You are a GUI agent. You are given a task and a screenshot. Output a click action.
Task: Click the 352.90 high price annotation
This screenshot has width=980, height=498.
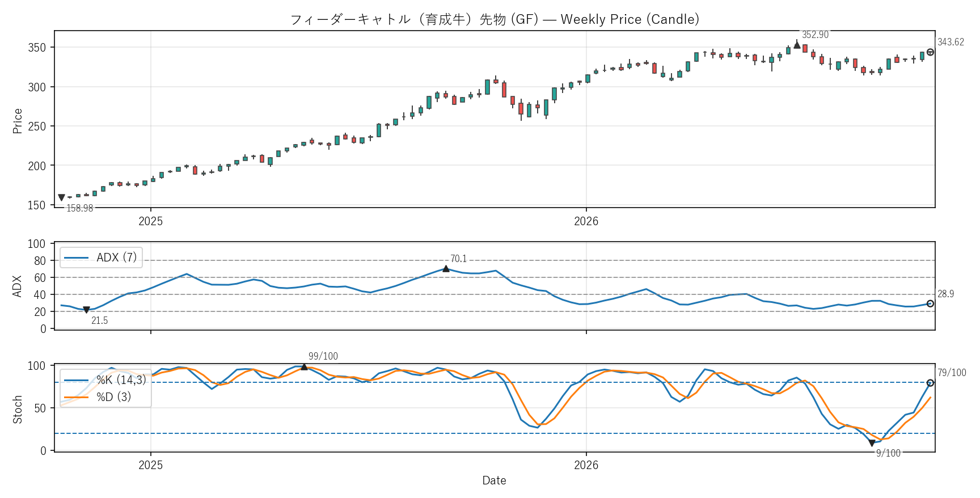[815, 35]
